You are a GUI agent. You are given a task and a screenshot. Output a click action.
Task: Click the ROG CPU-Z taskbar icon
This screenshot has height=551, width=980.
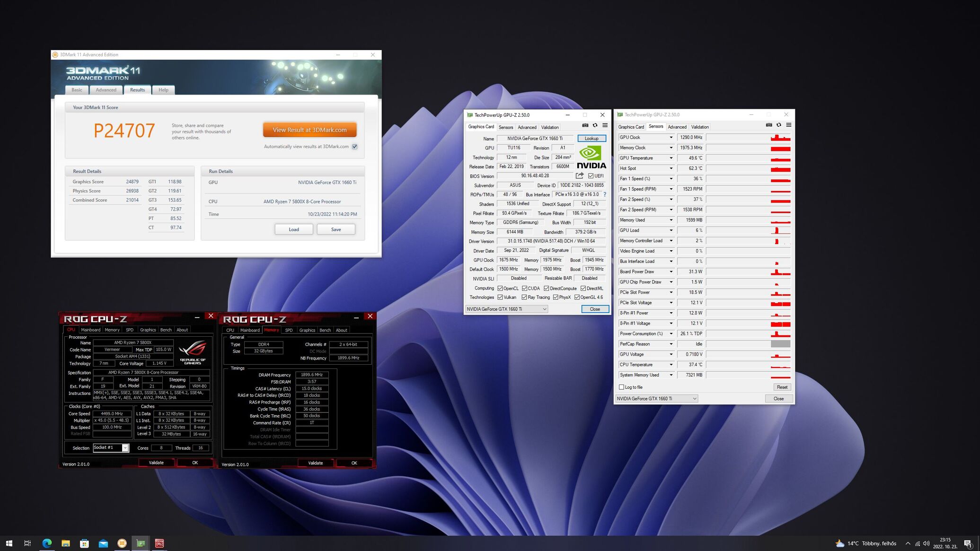[159, 543]
